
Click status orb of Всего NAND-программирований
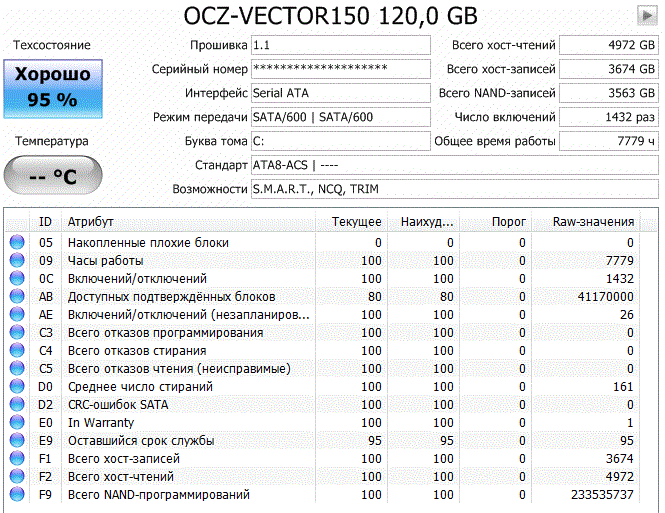[x=17, y=494]
